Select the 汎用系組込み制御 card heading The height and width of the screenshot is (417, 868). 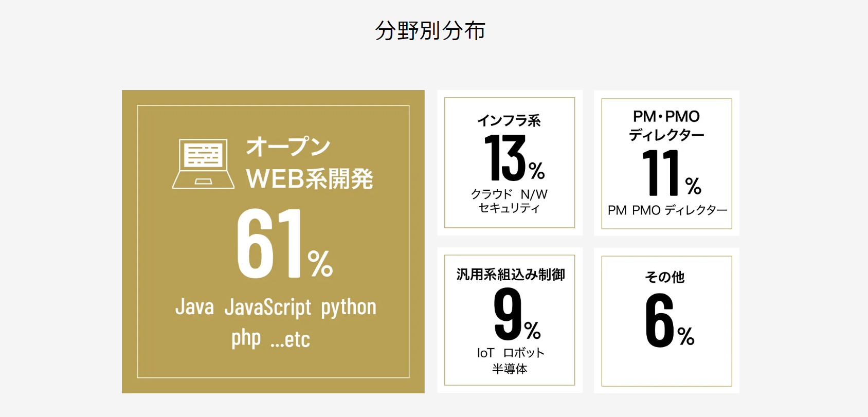[511, 275]
